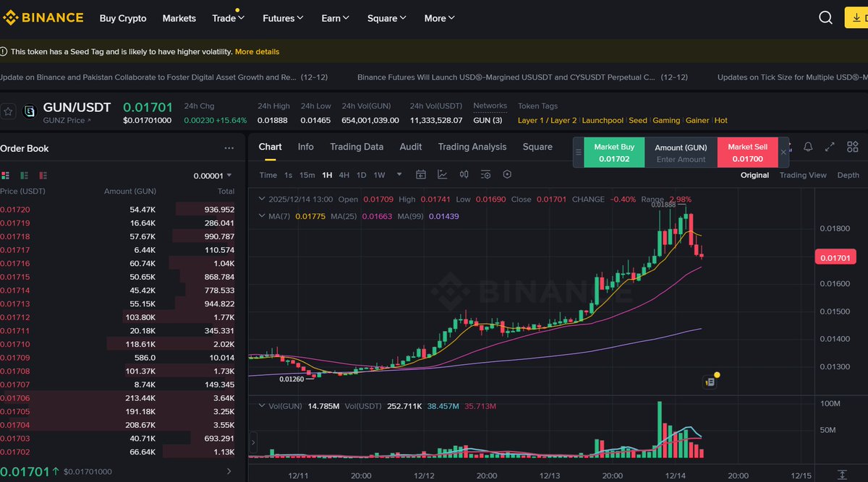Show buy orders only view icon
The height and width of the screenshot is (482, 868).
pos(25,175)
